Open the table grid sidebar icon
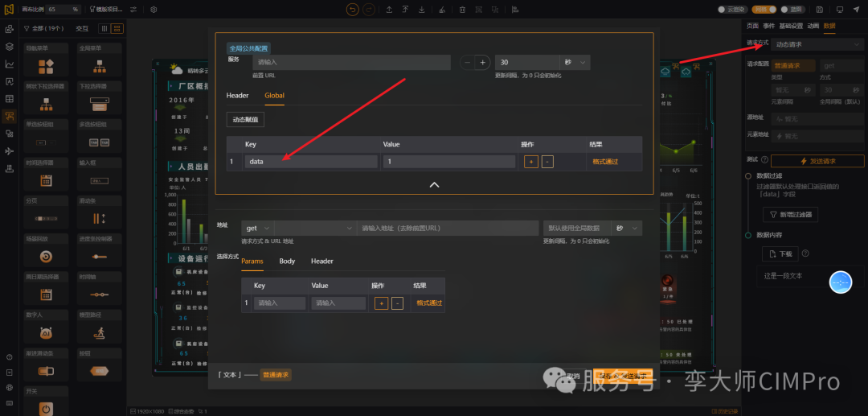This screenshot has height=416, width=868. point(9,99)
